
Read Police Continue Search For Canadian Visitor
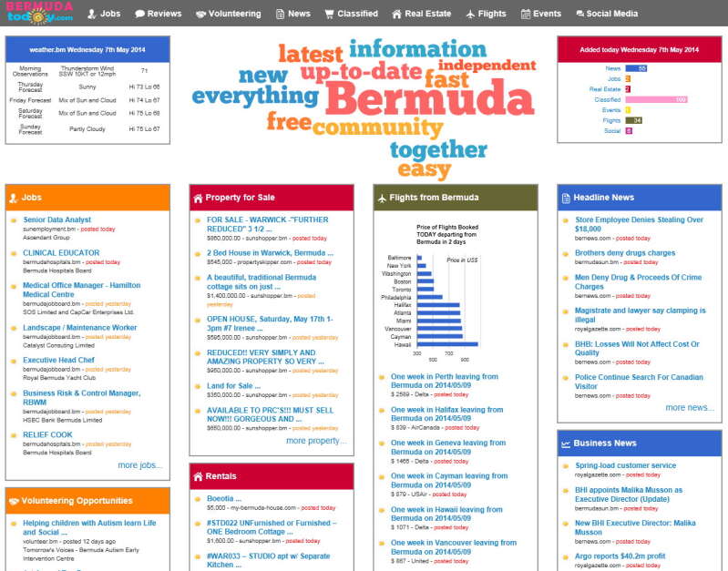639,382
